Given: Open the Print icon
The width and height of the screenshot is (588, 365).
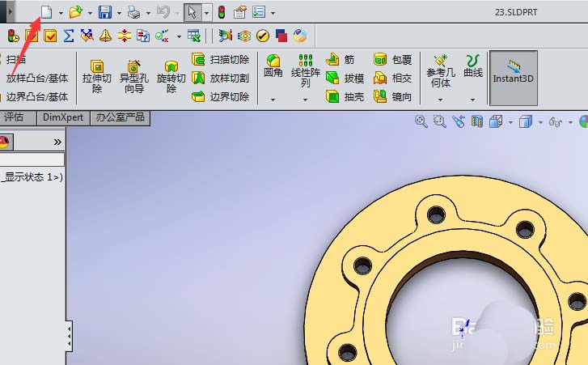Looking at the screenshot, I should click(134, 12).
